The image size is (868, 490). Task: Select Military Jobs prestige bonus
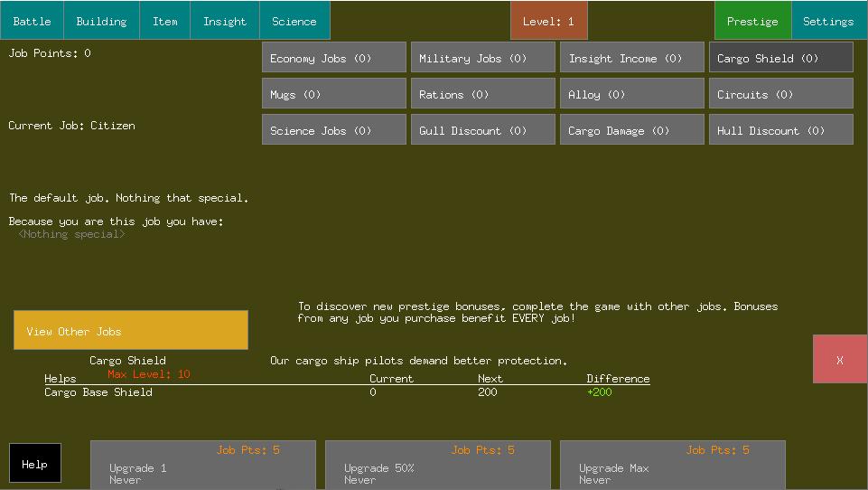click(482, 57)
